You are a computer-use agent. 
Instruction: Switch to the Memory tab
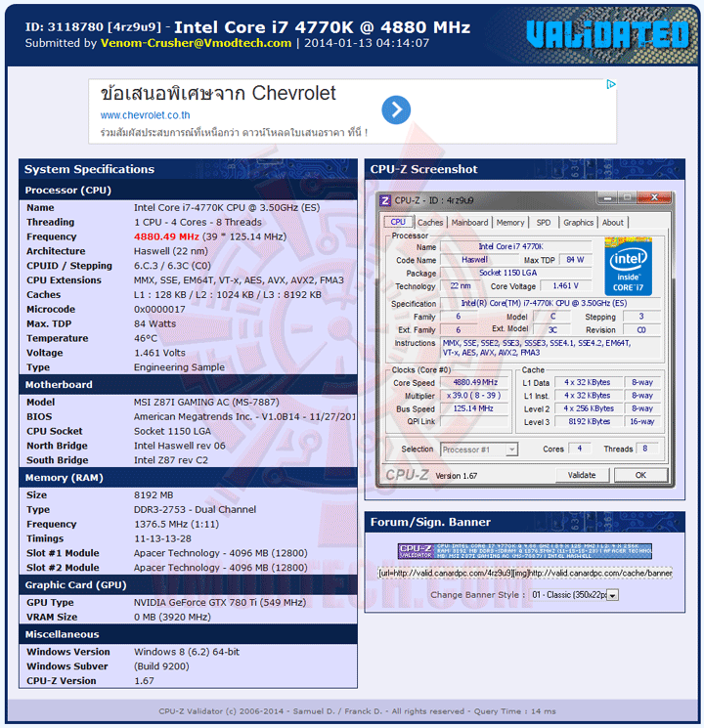pyautogui.click(x=509, y=223)
